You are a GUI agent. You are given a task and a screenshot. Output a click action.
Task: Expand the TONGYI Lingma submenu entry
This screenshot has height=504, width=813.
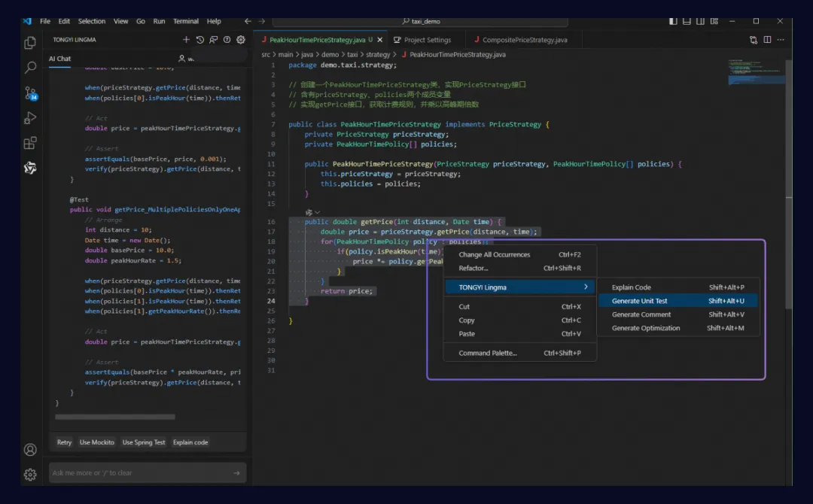(519, 287)
